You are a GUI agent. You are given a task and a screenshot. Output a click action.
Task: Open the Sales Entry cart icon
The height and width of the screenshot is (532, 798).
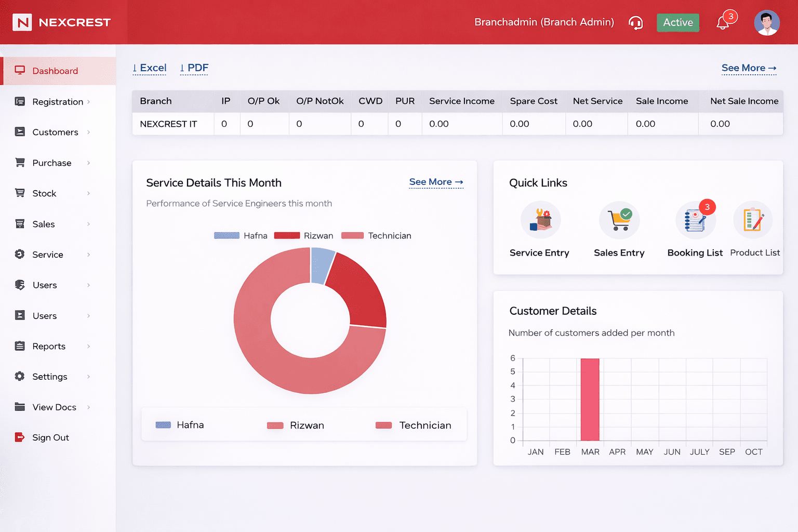619,220
